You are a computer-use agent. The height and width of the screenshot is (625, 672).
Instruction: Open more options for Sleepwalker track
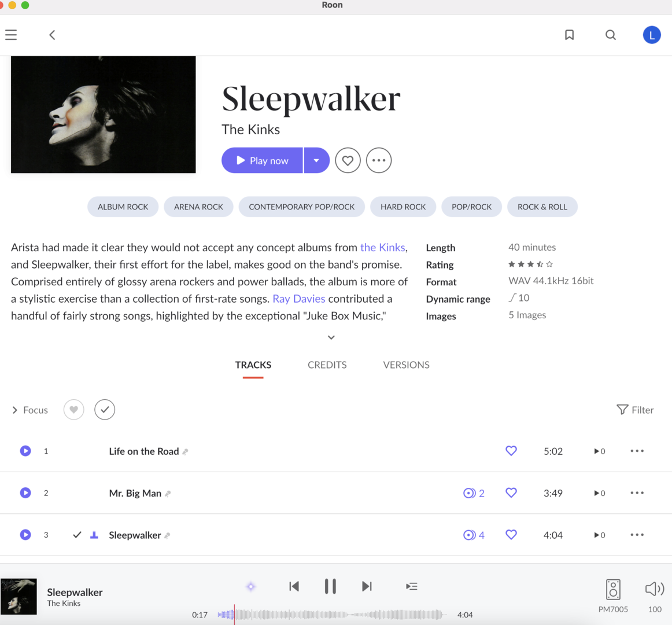tap(637, 535)
